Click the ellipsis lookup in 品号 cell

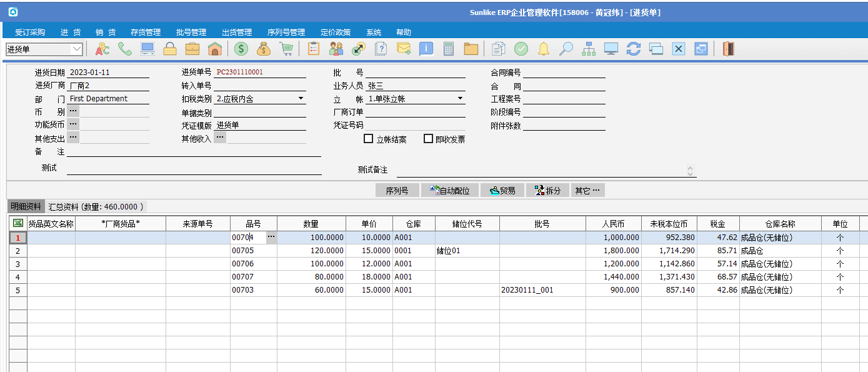(271, 238)
